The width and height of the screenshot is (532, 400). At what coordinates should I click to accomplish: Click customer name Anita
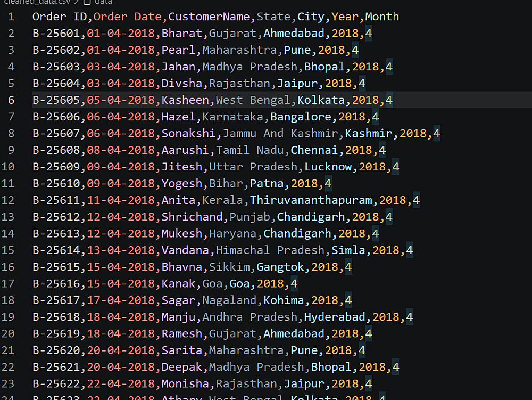pos(178,200)
